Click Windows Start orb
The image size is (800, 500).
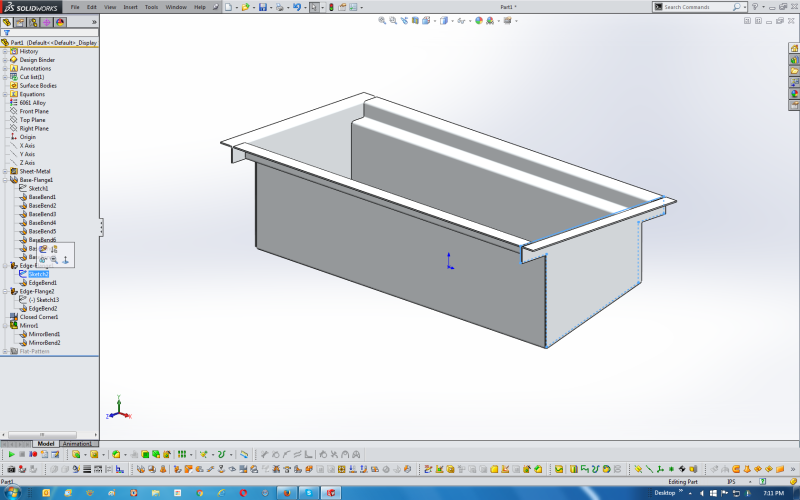(x=12, y=493)
